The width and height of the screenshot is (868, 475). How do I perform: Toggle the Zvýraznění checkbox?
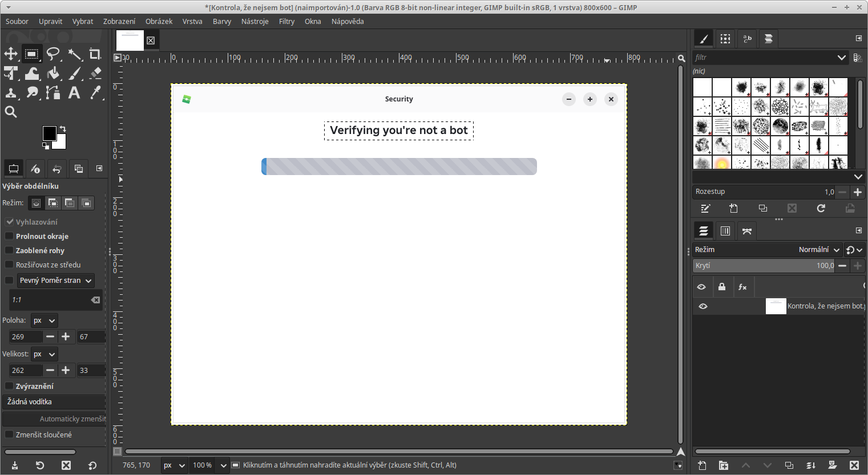(x=9, y=386)
